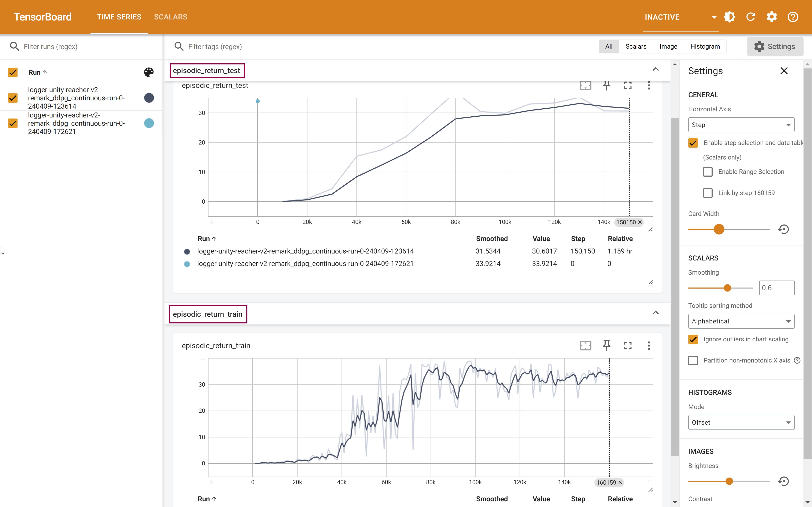Click the Settings button to toggle the panel

point(775,46)
